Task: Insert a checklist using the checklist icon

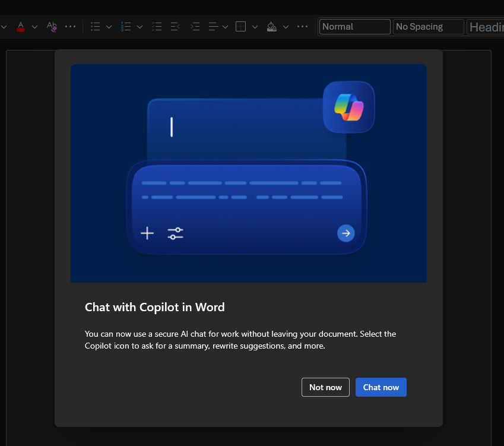Action: (x=157, y=27)
